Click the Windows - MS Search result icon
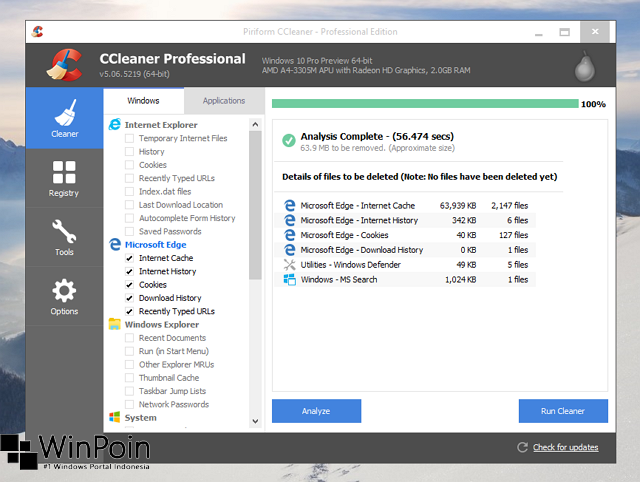The height and width of the screenshot is (482, 640). [x=290, y=280]
